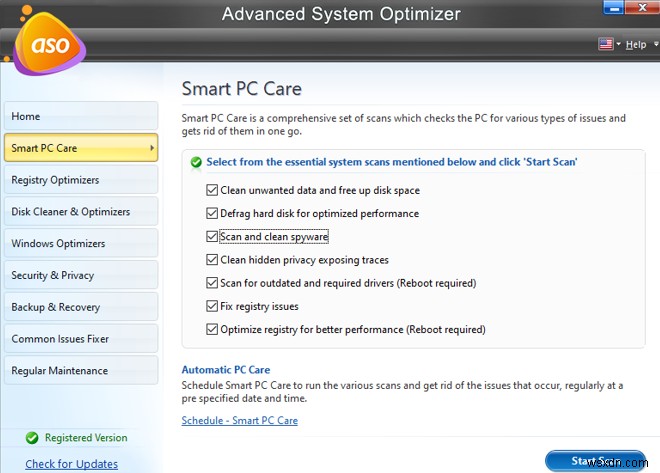Screen dimensions: 660x473
Task: Toggle Defrag hard disk checkbox
Action: 212,213
